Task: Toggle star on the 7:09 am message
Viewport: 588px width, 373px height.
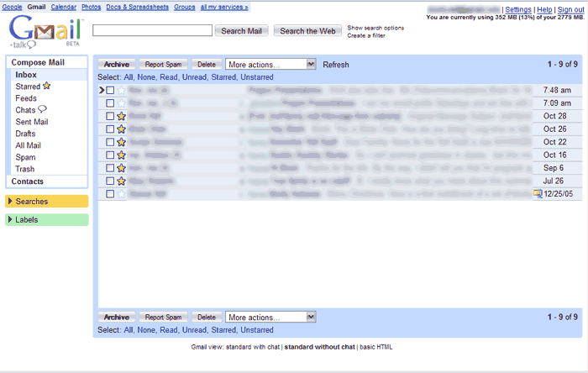Action: tap(121, 103)
